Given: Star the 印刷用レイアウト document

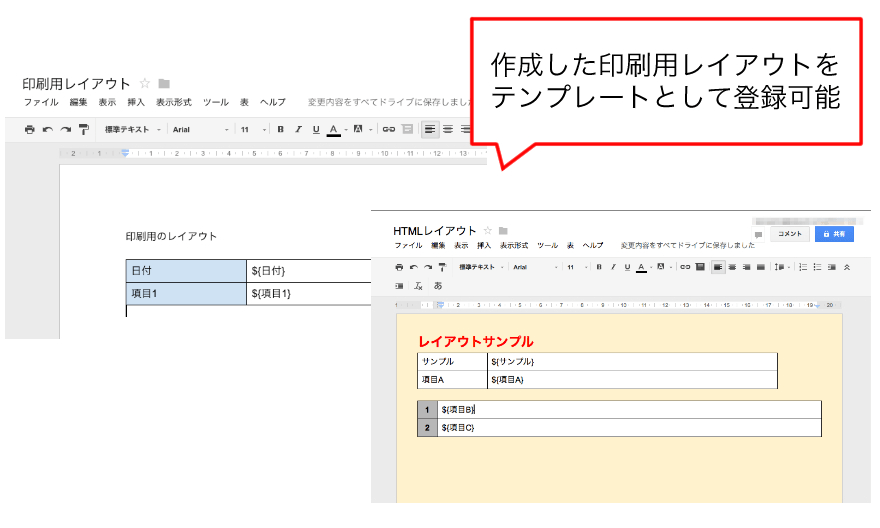Looking at the screenshot, I should tap(145, 84).
